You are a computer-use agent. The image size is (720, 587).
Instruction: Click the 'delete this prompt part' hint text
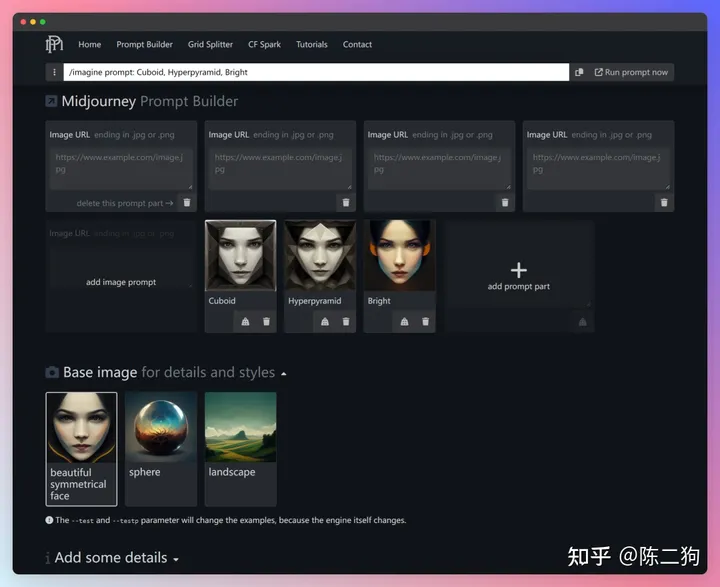coord(124,203)
